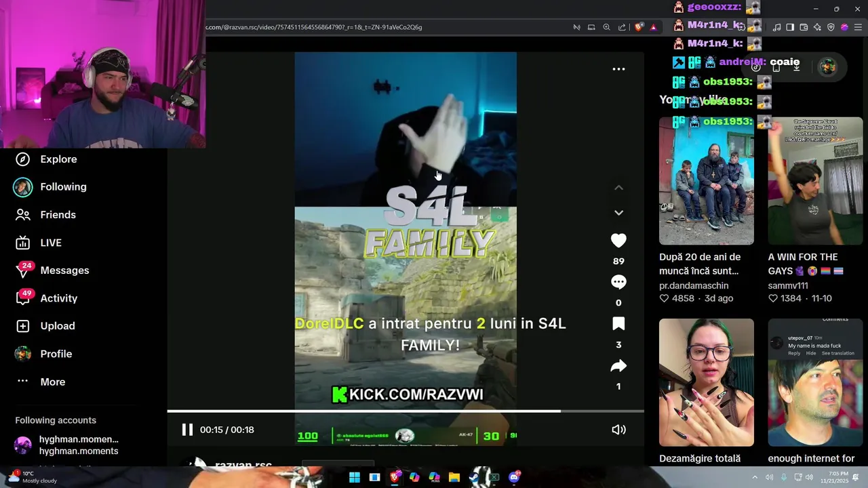Open the Windows Start menu
Viewport: 868px width, 488px height.
[354, 477]
